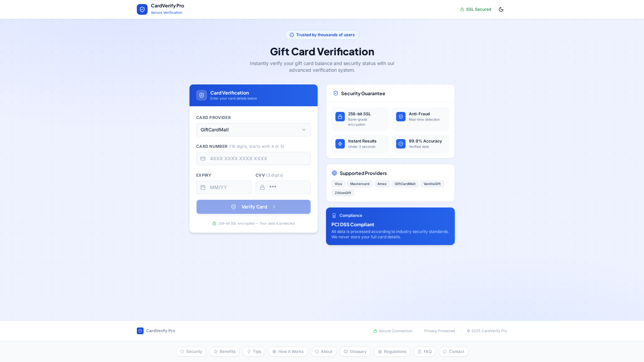This screenshot has height=362, width=644.
Task: Click the Verify Card button
Action: click(254, 207)
